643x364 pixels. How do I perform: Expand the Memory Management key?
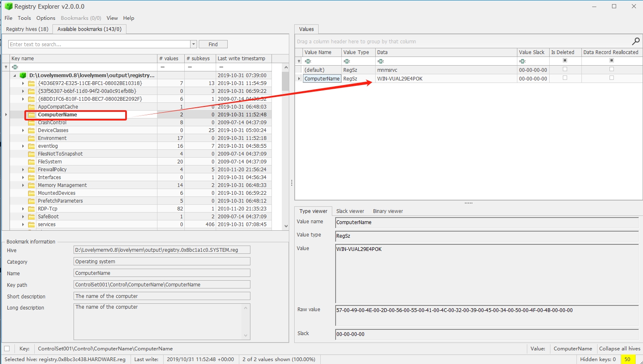tap(23, 185)
